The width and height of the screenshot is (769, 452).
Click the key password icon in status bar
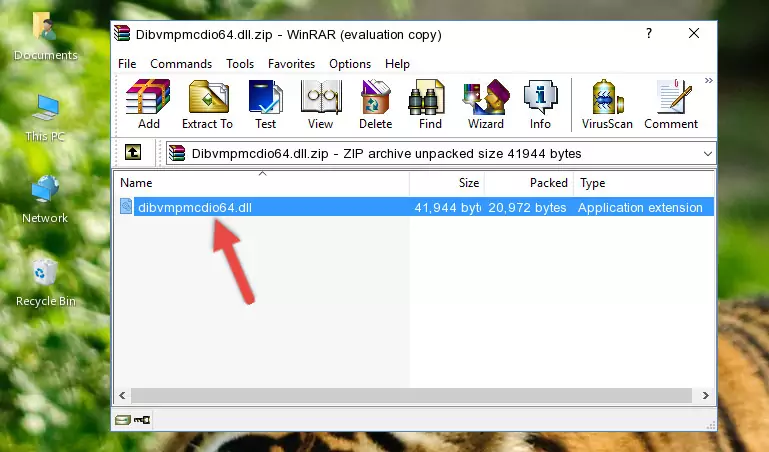click(142, 420)
